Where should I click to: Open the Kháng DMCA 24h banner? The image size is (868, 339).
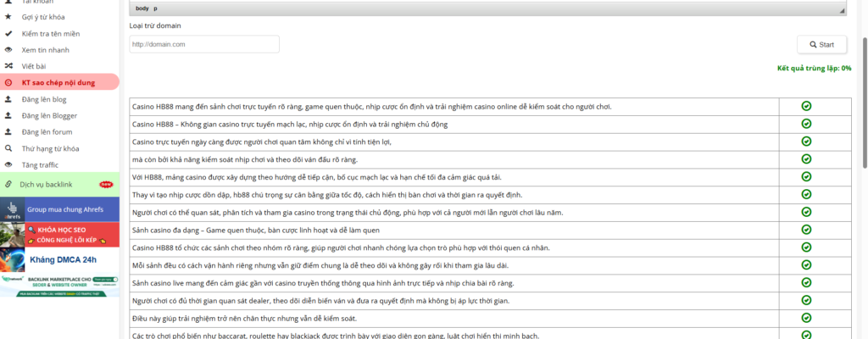(x=59, y=259)
